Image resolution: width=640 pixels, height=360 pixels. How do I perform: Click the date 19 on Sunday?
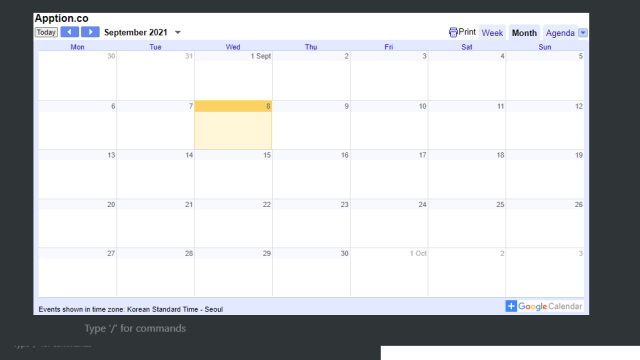pos(579,155)
